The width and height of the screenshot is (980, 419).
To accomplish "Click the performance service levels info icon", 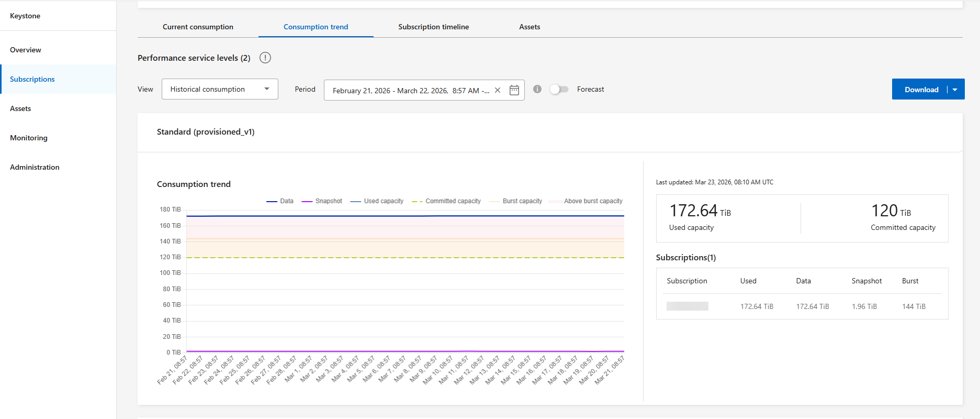I will pos(265,58).
